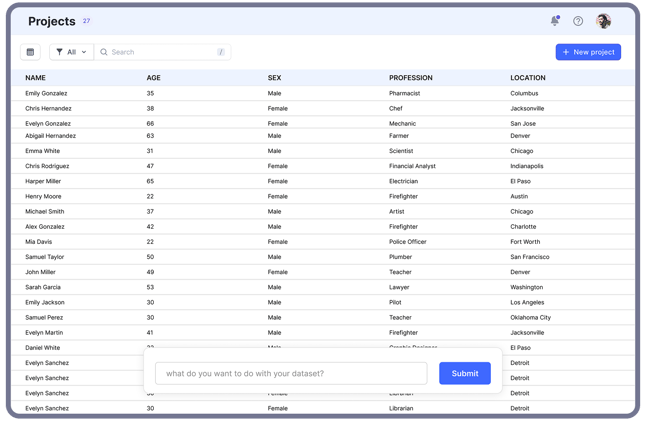Click the search magnifier icon

[104, 52]
